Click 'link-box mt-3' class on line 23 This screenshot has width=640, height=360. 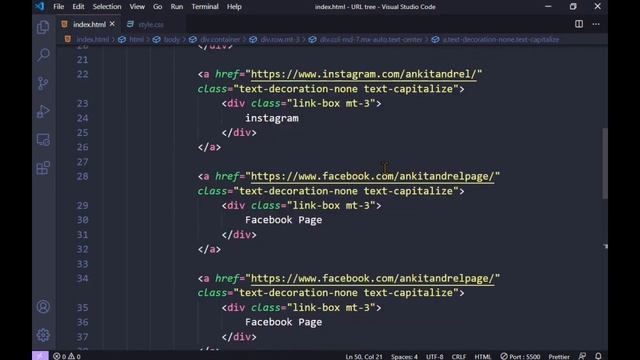click(x=331, y=104)
